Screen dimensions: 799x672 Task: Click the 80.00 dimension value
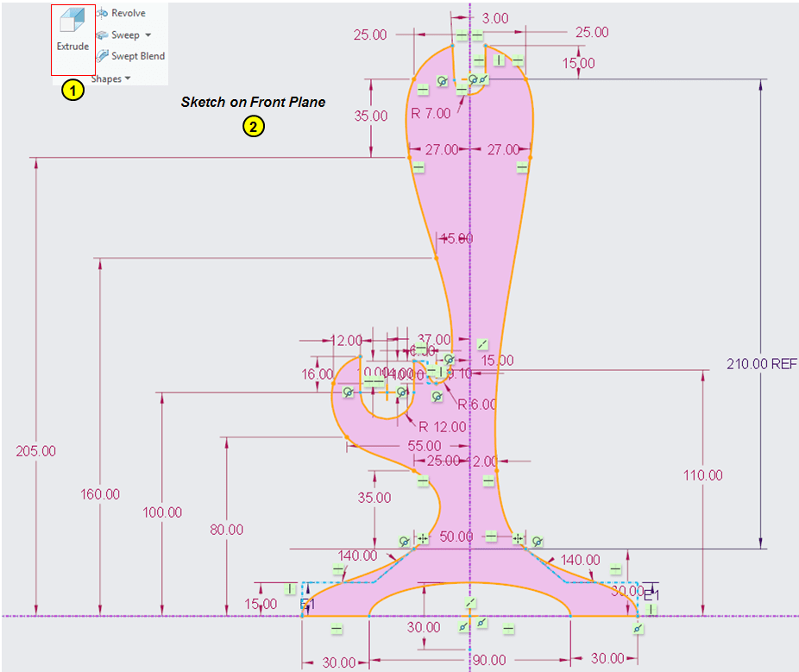click(x=226, y=530)
